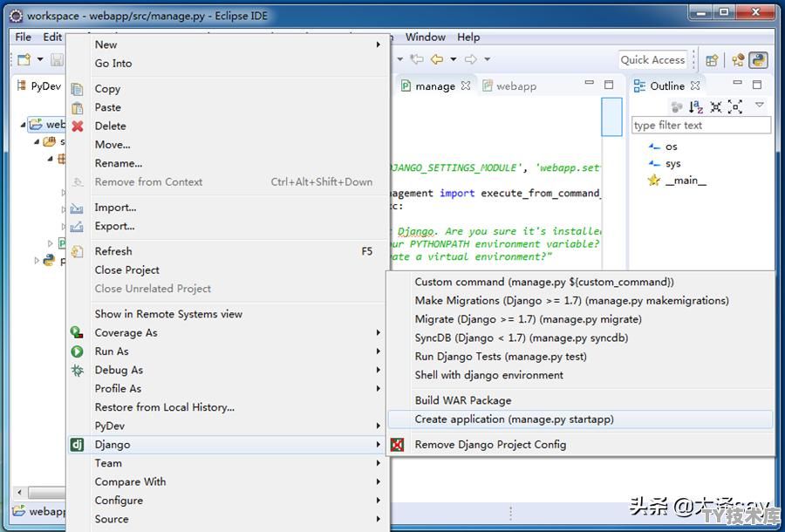Open the Edit menu
The height and width of the screenshot is (532, 785).
pos(52,37)
